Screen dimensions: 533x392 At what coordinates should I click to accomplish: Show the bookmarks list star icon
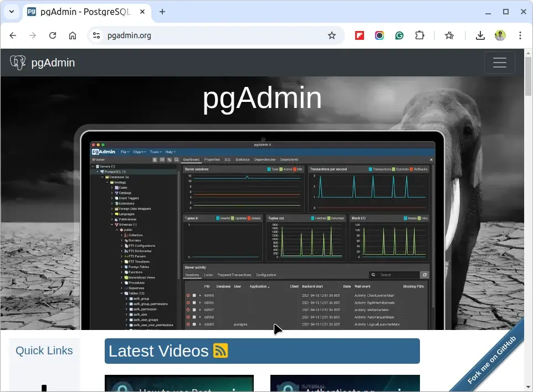pos(449,35)
